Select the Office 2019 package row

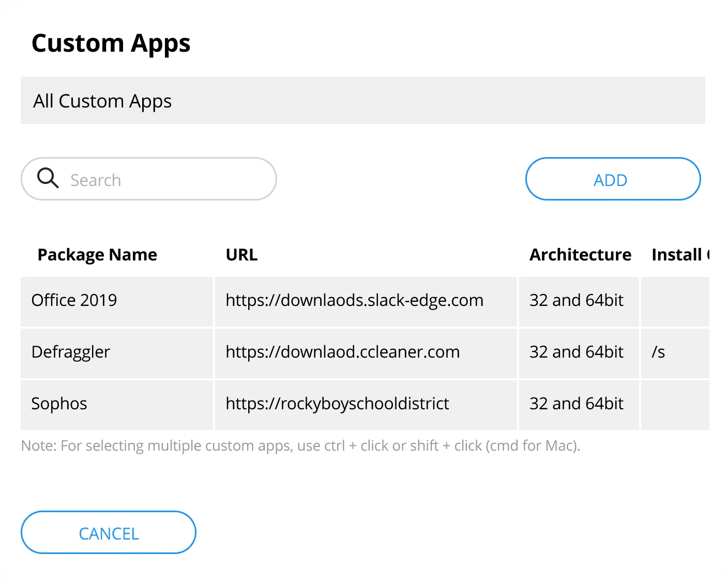pyautogui.click(x=74, y=301)
